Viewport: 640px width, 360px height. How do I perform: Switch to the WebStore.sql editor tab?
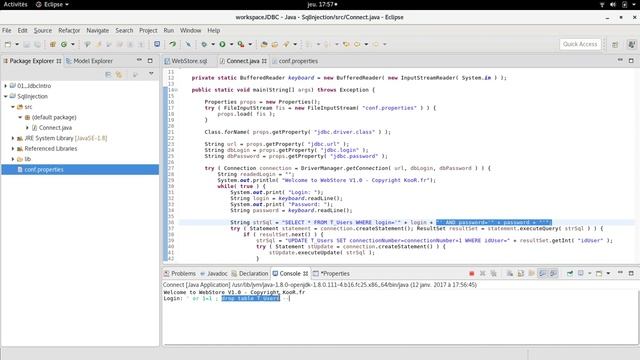click(x=186, y=61)
